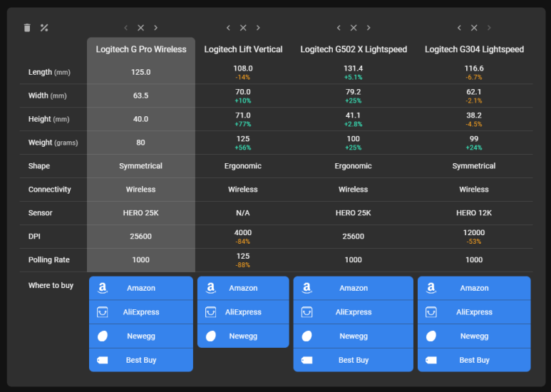Open Amazon link for Lift Vertical
551x392 pixels.
point(243,288)
